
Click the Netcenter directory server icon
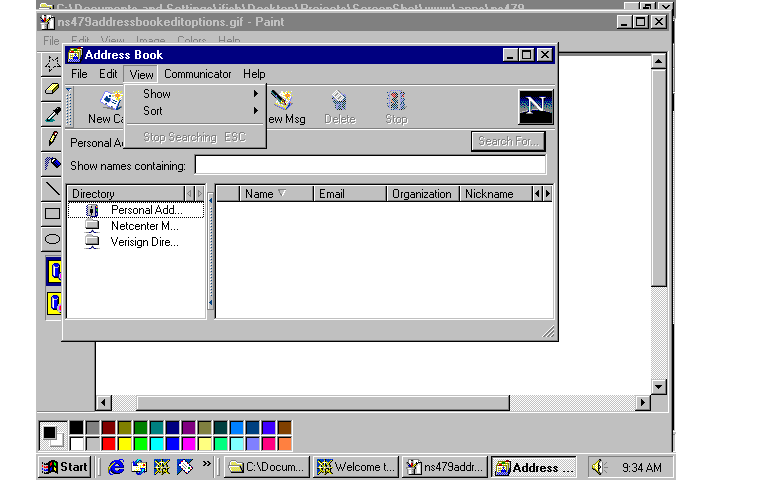click(92, 226)
